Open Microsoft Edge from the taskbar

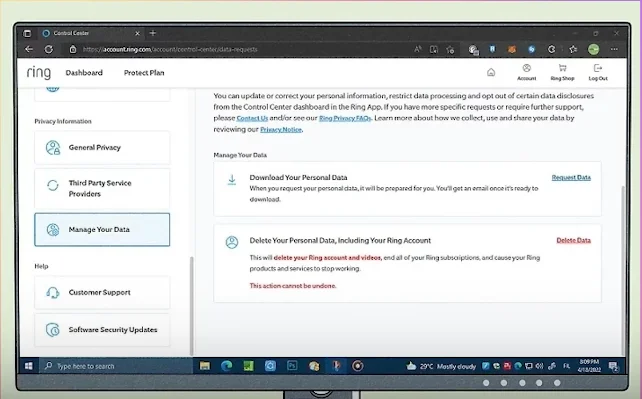pyautogui.click(x=226, y=366)
